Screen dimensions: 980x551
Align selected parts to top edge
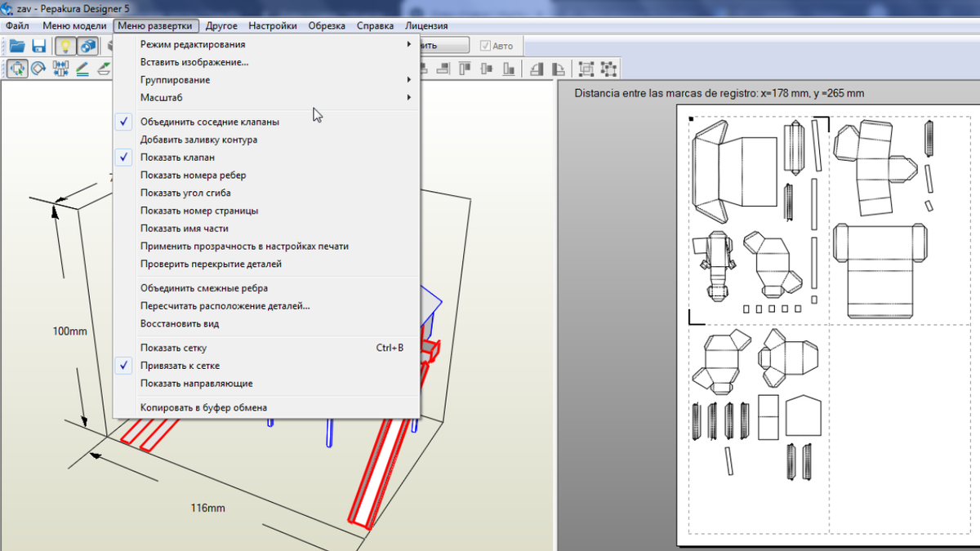[465, 69]
